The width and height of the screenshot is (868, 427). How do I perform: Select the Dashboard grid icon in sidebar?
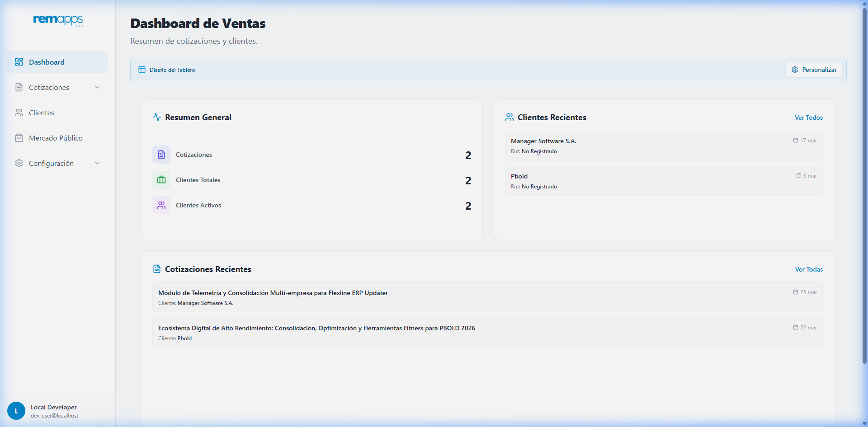[19, 62]
